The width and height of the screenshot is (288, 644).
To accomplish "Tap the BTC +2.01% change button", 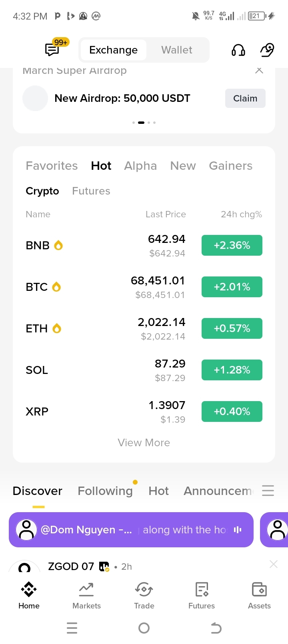I will (232, 287).
